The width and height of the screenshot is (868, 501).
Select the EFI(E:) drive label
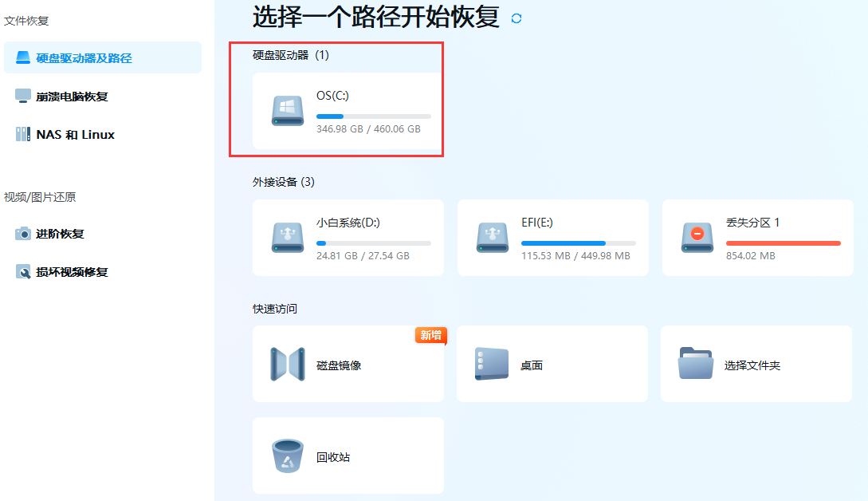tap(537, 223)
